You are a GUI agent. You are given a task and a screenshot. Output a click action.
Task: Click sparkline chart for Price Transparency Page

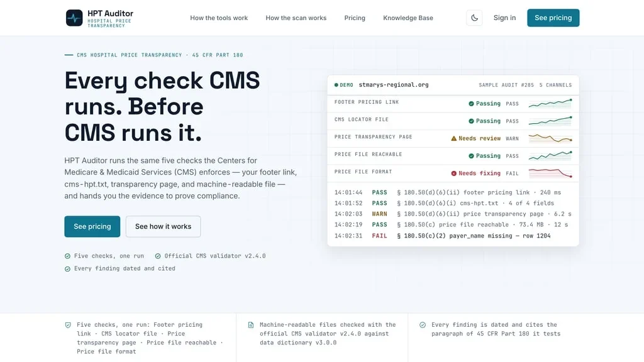tap(550, 138)
